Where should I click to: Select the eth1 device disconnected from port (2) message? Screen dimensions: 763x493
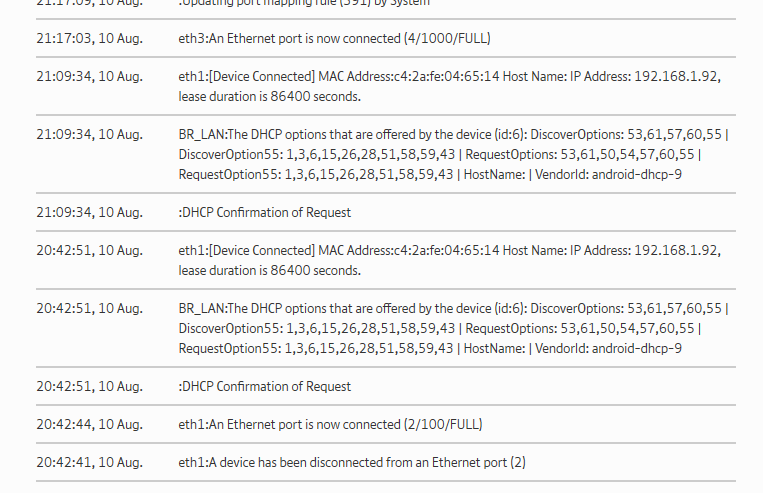click(351, 462)
